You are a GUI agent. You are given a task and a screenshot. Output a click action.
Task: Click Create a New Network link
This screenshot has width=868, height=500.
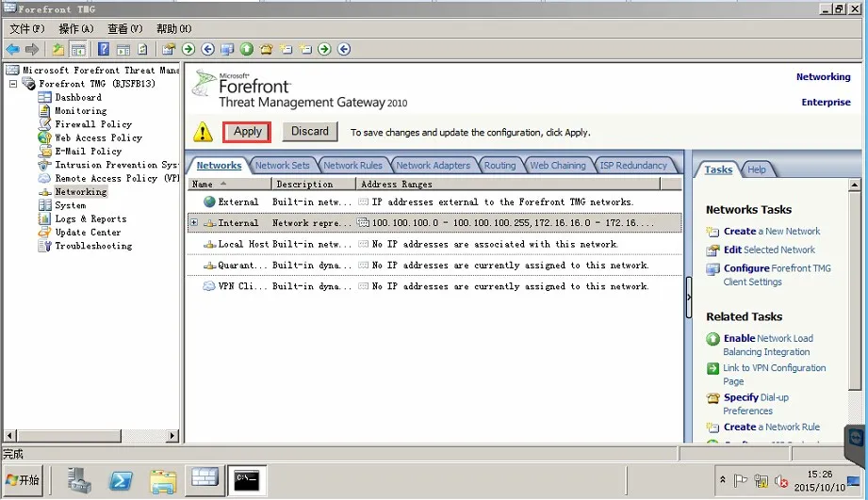pyautogui.click(x=772, y=232)
